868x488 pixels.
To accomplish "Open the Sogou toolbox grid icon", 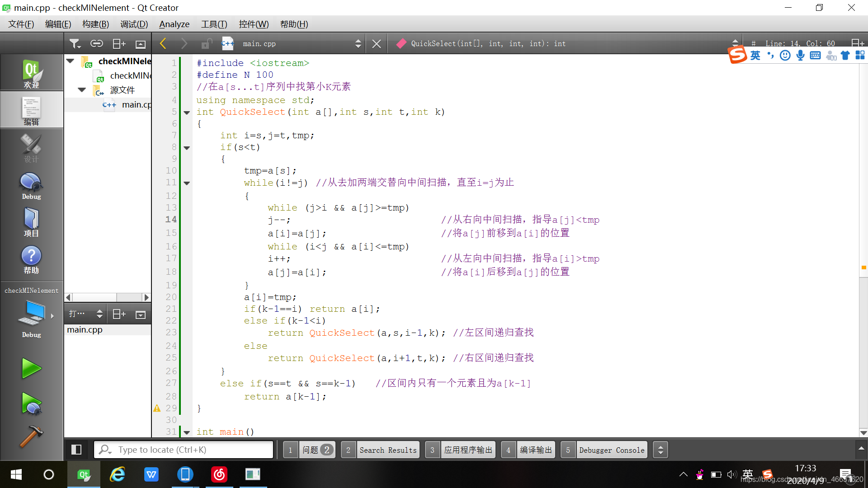I will [x=860, y=55].
